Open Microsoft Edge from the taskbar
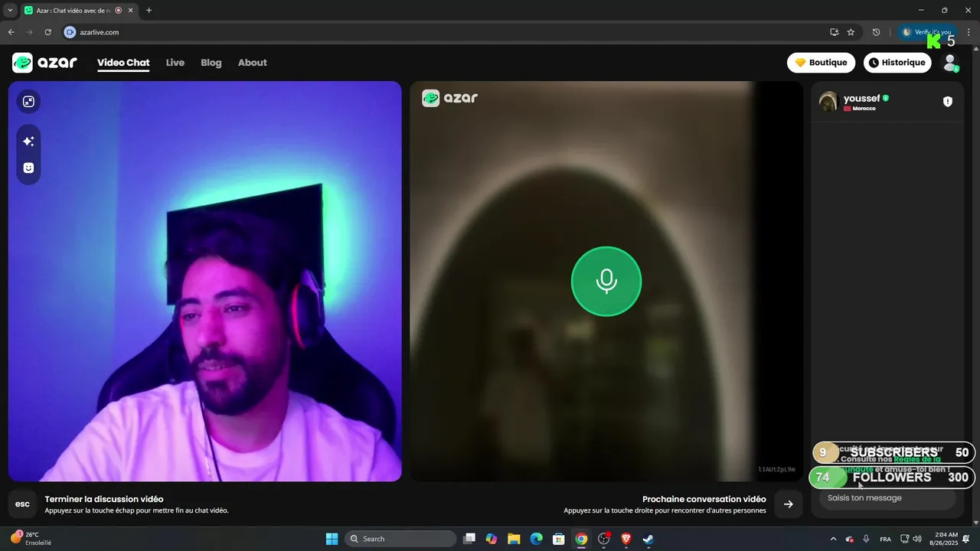Image resolution: width=980 pixels, height=551 pixels. (537, 539)
